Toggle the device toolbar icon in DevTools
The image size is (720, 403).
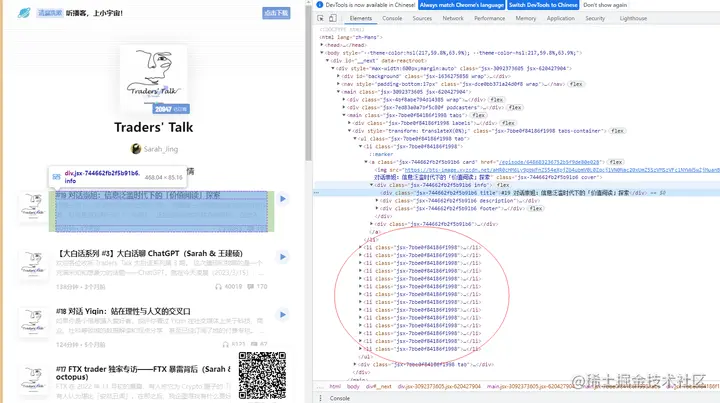tap(332, 18)
